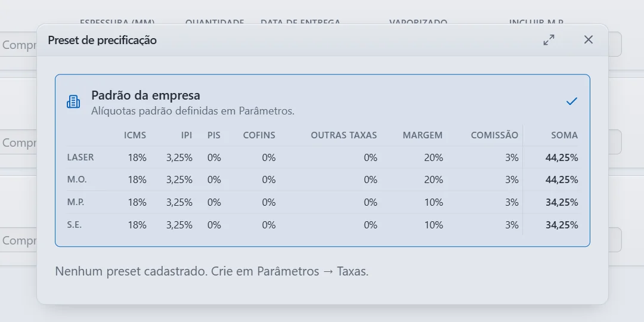Click the PIS column header
Image resolution: width=644 pixels, height=322 pixels.
tap(214, 135)
